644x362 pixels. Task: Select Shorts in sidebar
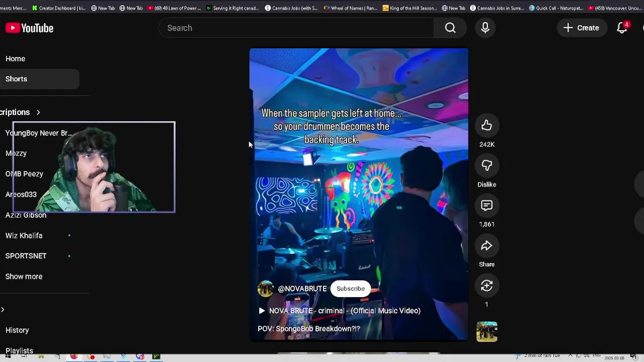39,79
